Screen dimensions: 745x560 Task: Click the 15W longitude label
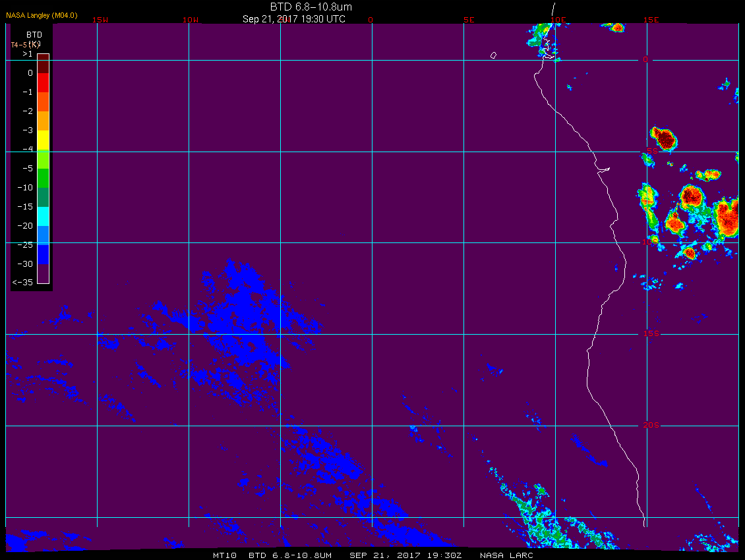(100, 20)
